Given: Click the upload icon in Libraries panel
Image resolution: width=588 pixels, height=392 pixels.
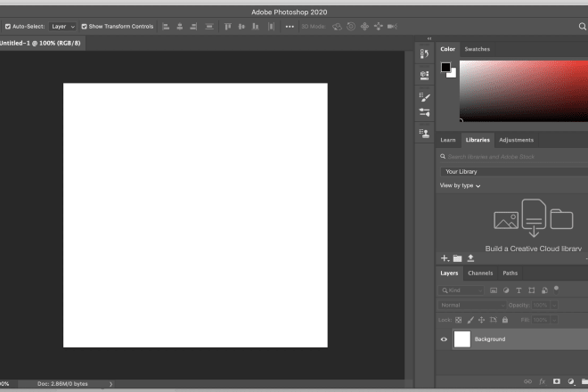Looking at the screenshot, I should (x=470, y=258).
